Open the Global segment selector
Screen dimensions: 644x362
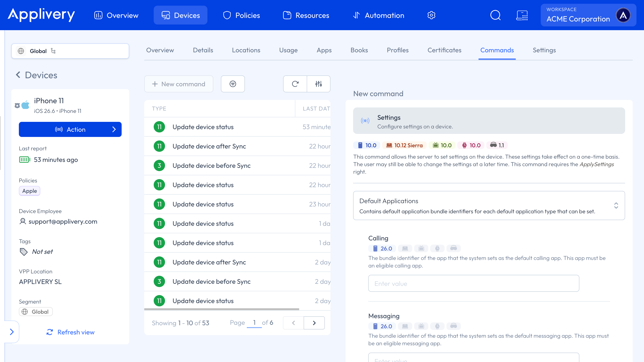(70, 51)
